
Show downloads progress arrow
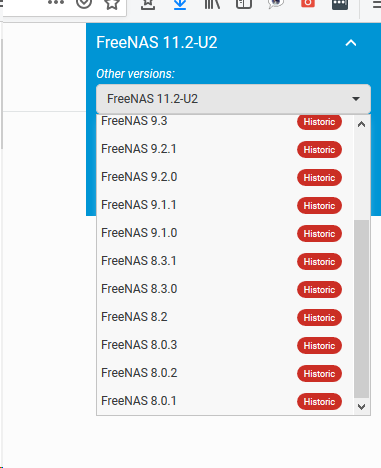[x=180, y=4]
